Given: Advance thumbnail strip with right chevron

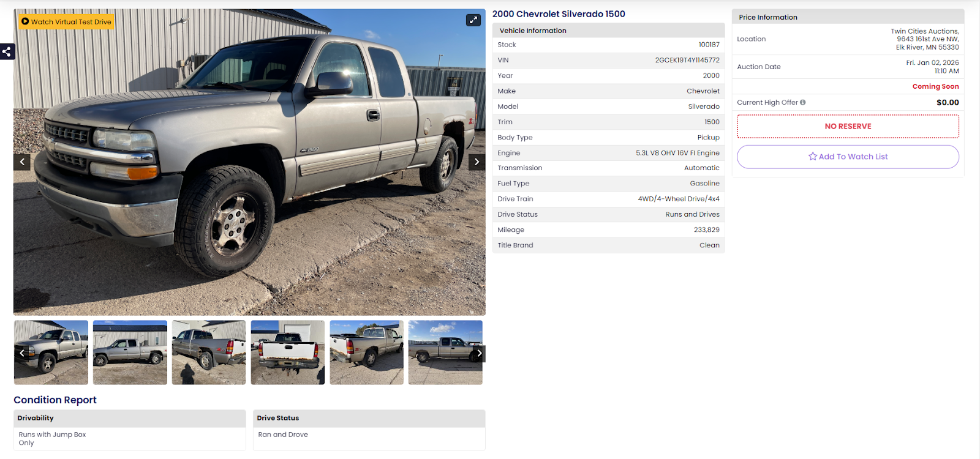Looking at the screenshot, I should tap(479, 353).
